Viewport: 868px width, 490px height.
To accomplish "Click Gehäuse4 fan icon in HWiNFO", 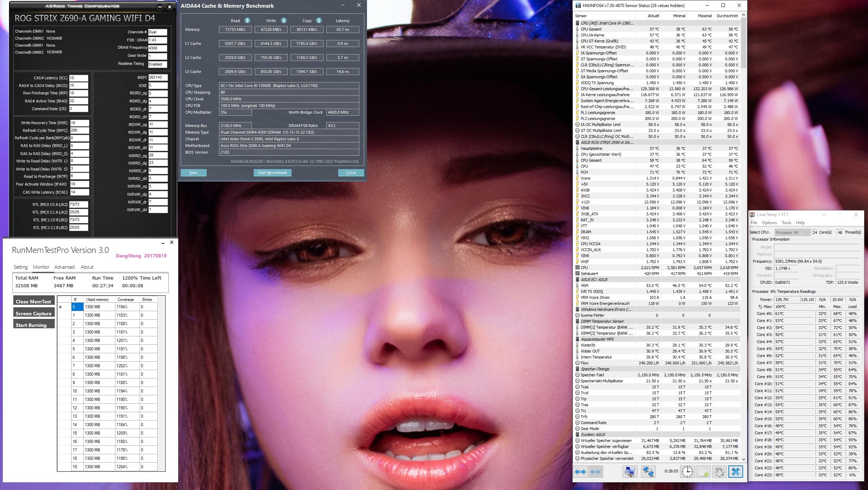I will 577,274.
